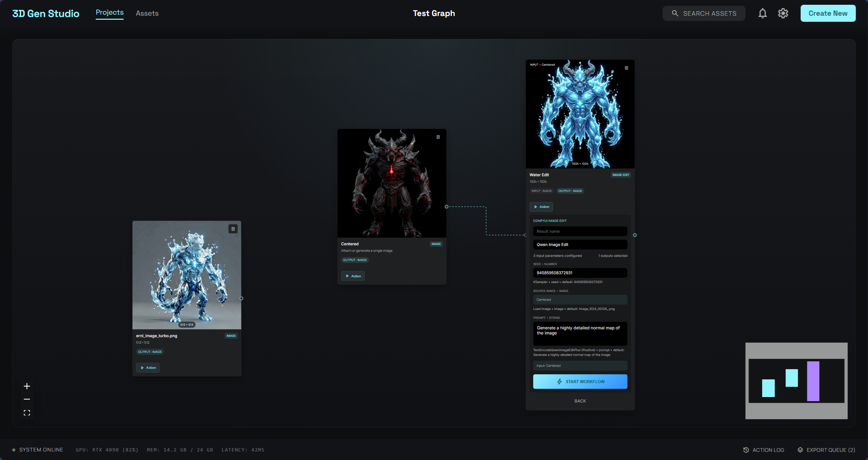This screenshot has width=868, height=460.
Task: Click Back at the bottom of the Water Edit panel
Action: [x=580, y=401]
